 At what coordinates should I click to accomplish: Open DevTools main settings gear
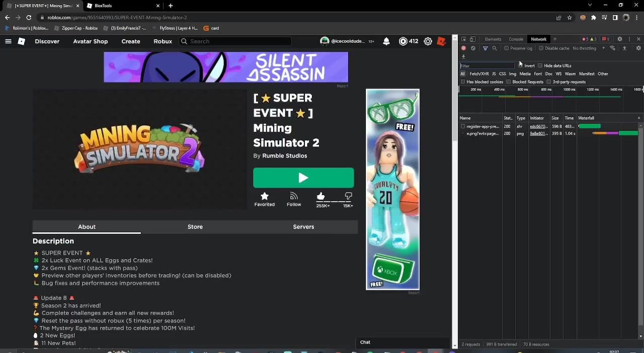point(620,39)
